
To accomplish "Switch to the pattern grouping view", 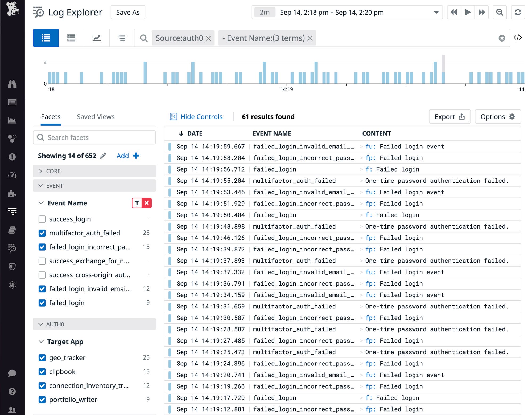I will (x=71, y=38).
